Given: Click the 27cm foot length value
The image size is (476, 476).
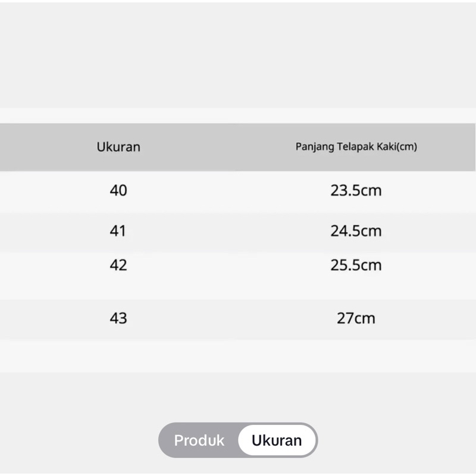Looking at the screenshot, I should 356,318.
